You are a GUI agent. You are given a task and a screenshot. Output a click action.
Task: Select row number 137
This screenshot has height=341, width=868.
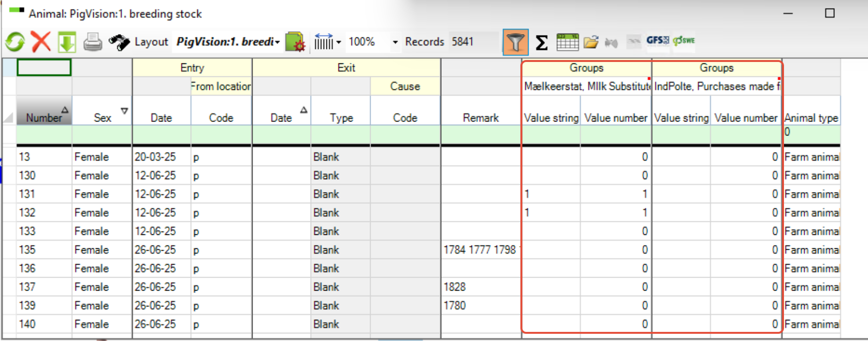point(44,287)
